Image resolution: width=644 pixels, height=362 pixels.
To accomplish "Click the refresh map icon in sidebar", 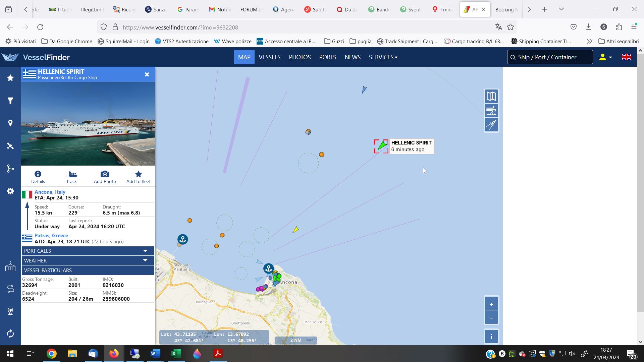I will point(10,334).
